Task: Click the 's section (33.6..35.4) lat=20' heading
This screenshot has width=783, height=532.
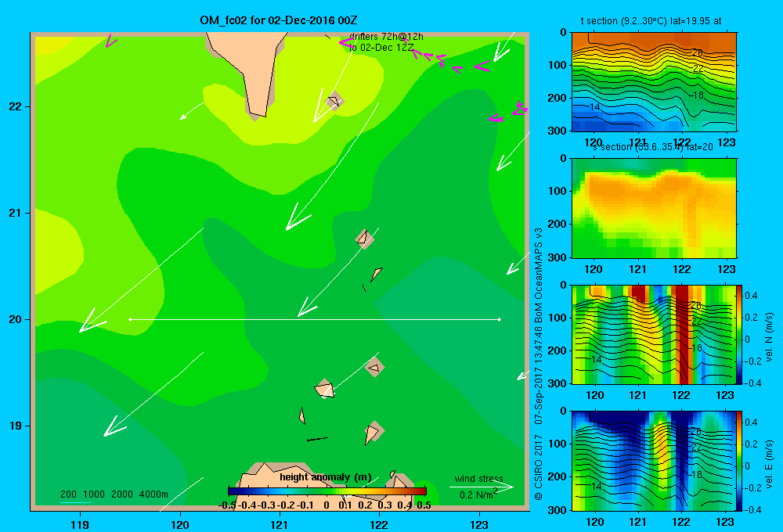Action: click(653, 147)
